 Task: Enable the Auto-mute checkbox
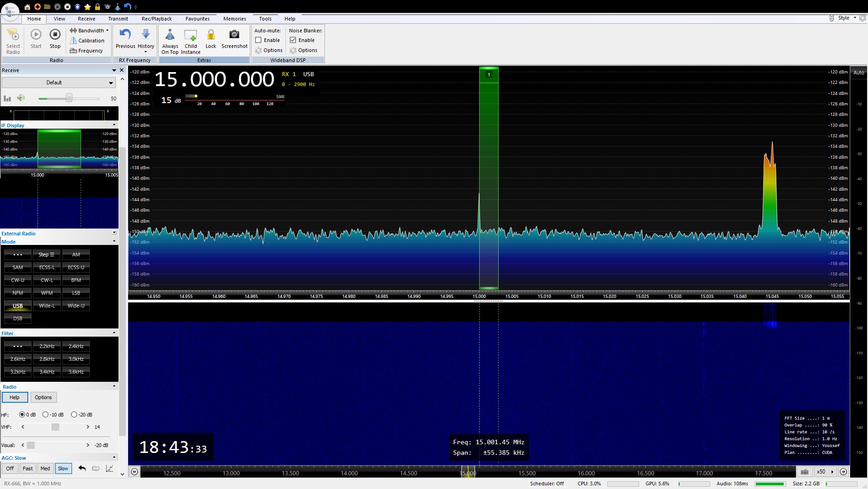[258, 40]
